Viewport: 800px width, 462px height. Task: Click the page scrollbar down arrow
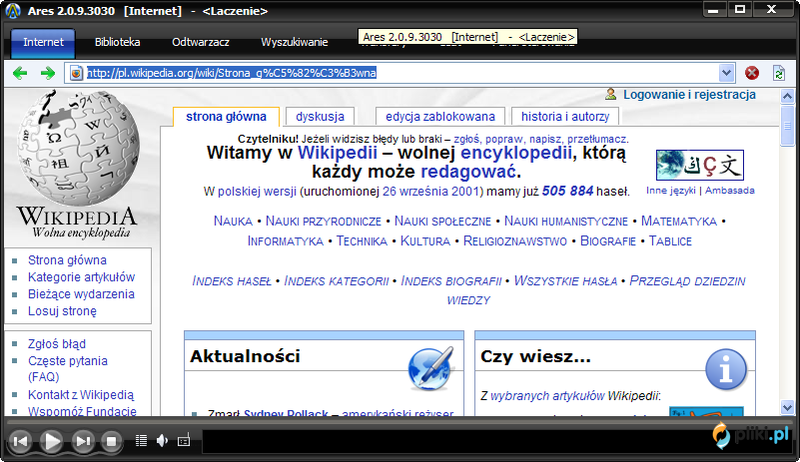tap(787, 407)
